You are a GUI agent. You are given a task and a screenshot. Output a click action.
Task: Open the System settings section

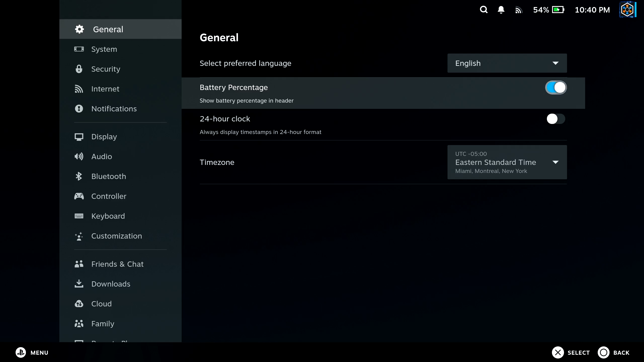tap(104, 49)
